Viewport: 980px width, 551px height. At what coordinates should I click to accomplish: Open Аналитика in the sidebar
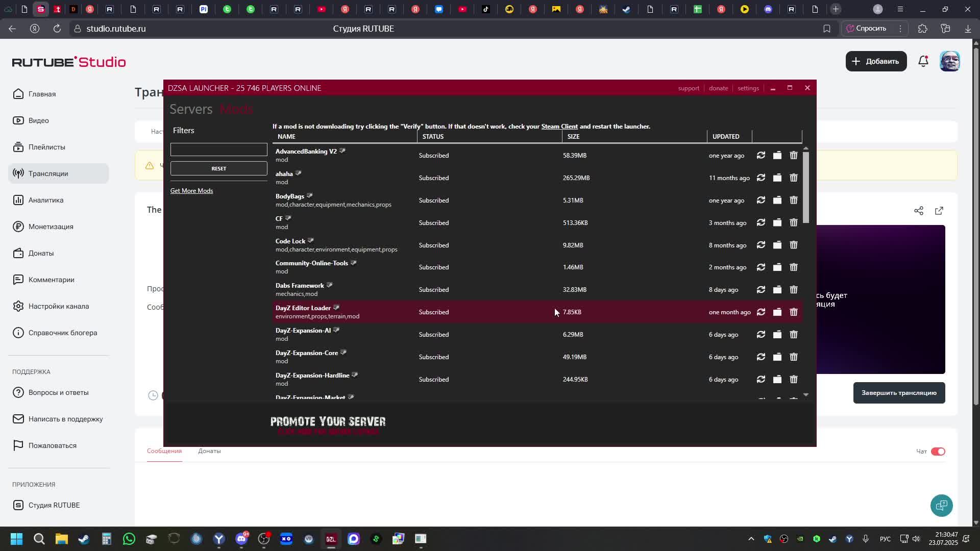(x=59, y=200)
